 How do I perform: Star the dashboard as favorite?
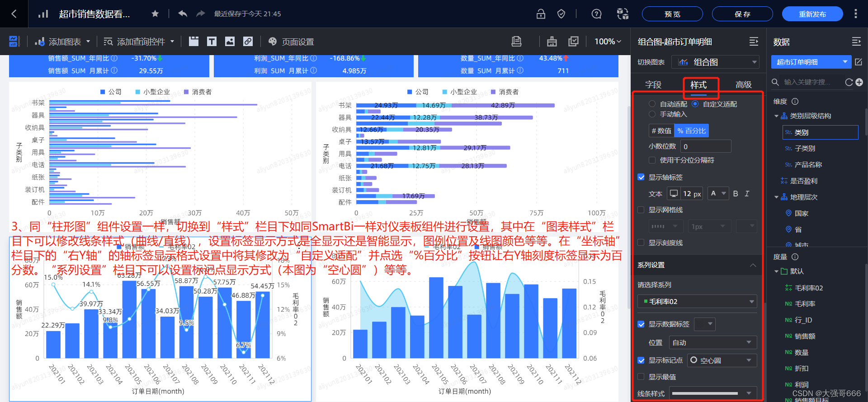click(155, 14)
